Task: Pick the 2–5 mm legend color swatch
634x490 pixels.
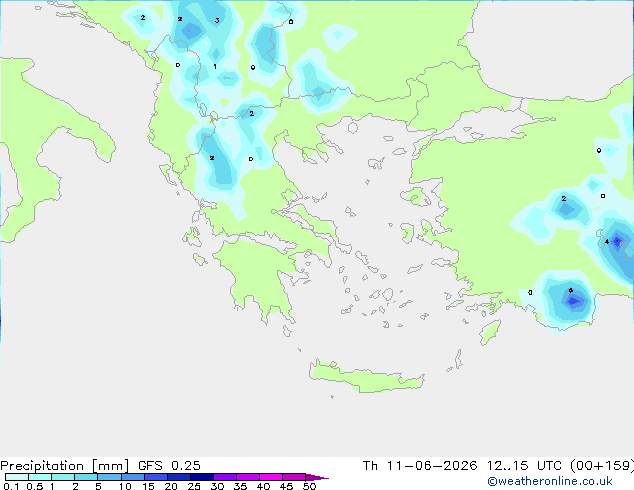Action: coord(86,477)
